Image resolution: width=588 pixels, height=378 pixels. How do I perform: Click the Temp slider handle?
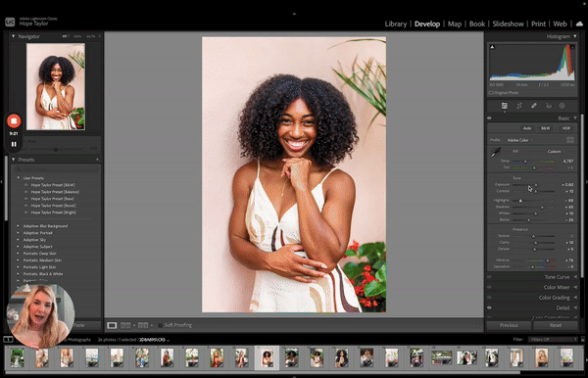tap(525, 161)
